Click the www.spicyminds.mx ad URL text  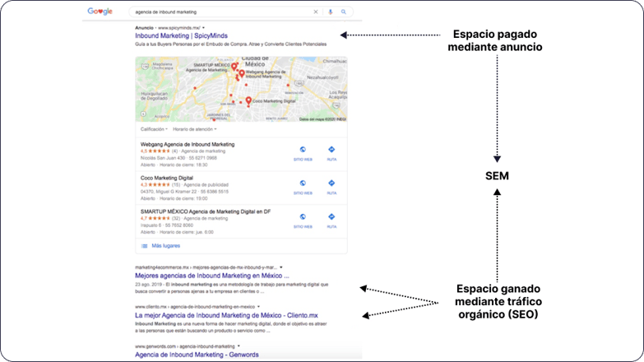click(178, 28)
